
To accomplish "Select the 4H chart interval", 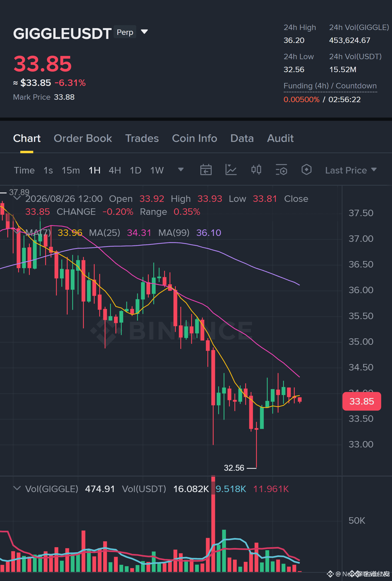I will (115, 170).
